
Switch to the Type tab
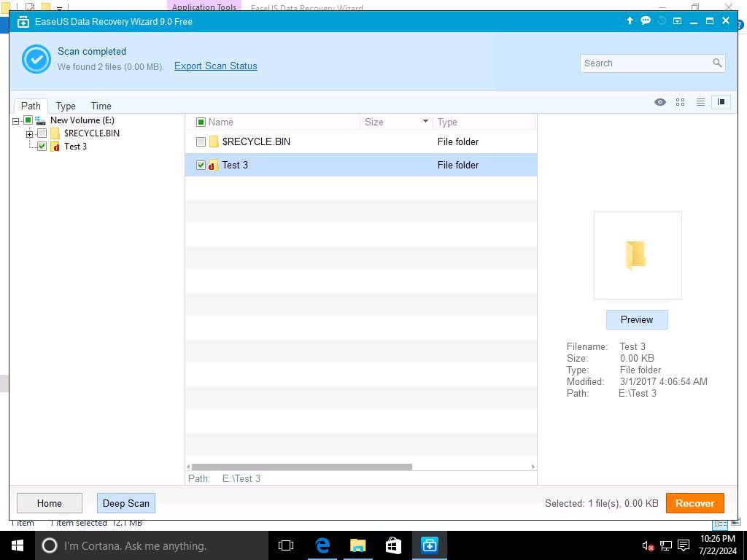coord(65,106)
